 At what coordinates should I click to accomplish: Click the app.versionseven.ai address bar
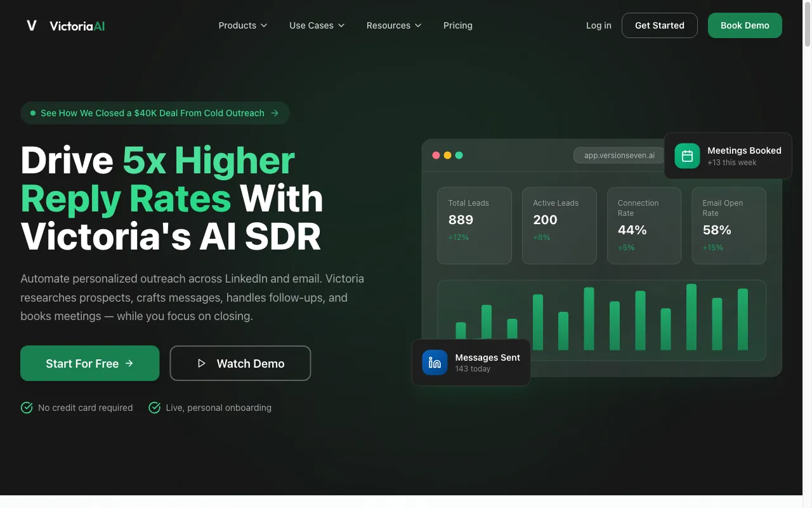coord(619,156)
